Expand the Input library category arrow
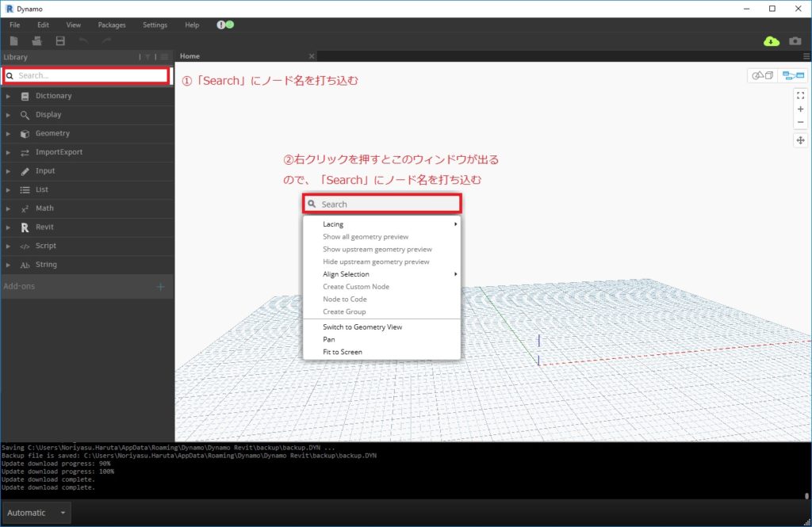812x527 pixels. 8,171
